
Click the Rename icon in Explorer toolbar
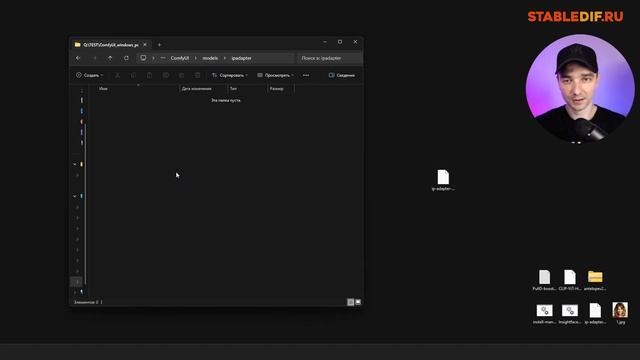(x=165, y=75)
